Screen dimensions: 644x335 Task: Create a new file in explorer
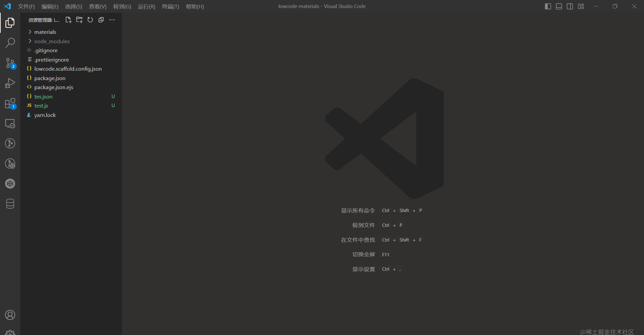click(x=68, y=20)
